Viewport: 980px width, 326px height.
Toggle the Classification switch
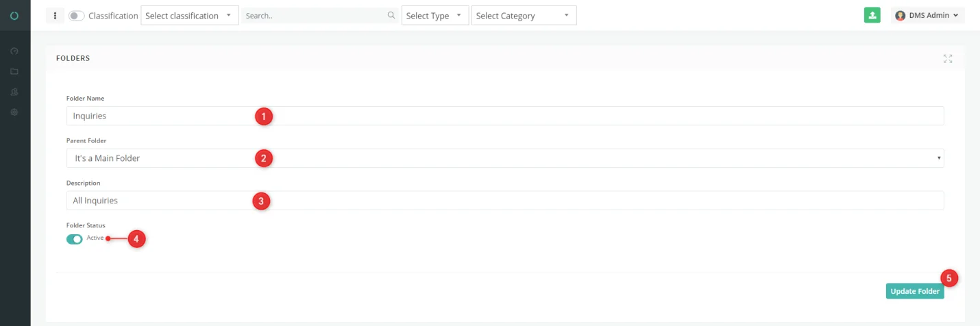[76, 15]
